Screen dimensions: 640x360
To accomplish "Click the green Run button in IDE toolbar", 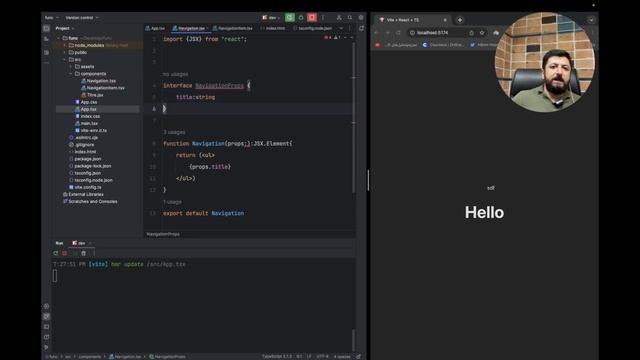I will pos(289,17).
